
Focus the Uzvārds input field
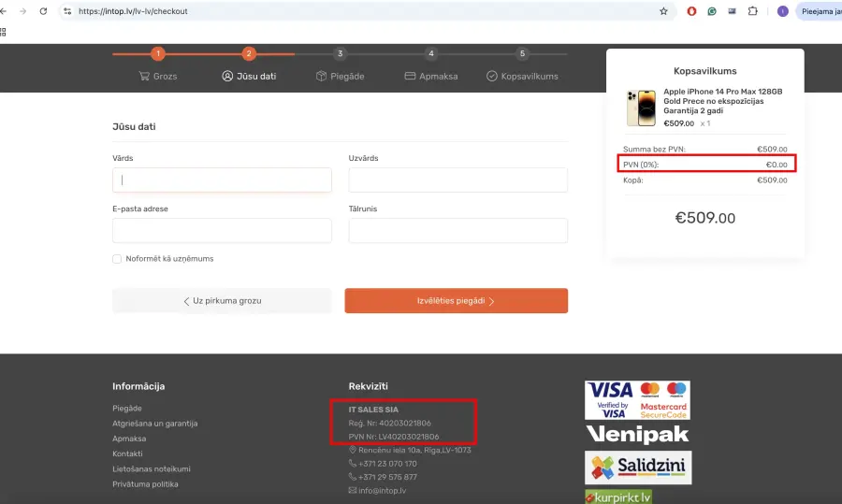pos(457,180)
